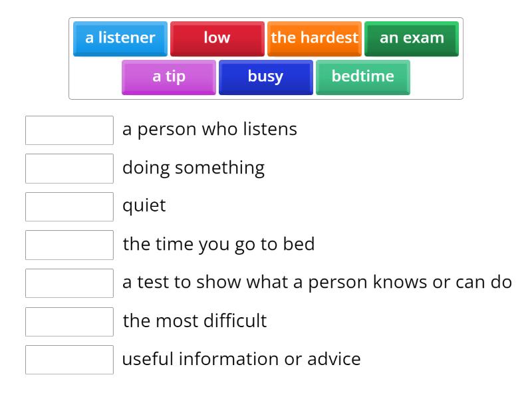The height and width of the screenshot is (399, 532).
Task: Click the definition 'a person who listens'
Action: pyautogui.click(x=210, y=129)
